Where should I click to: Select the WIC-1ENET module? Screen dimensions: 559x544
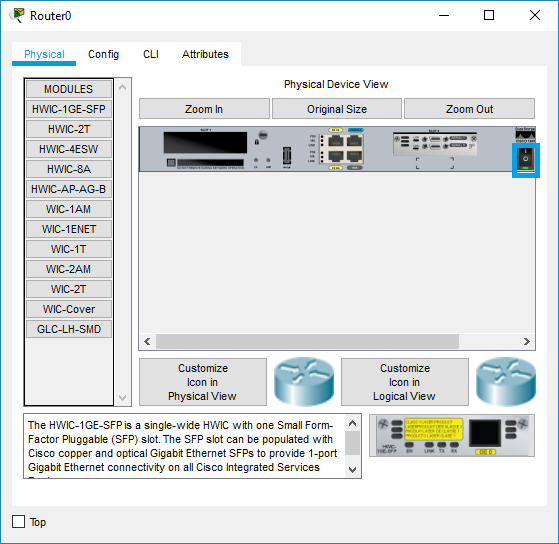pyautogui.click(x=68, y=229)
